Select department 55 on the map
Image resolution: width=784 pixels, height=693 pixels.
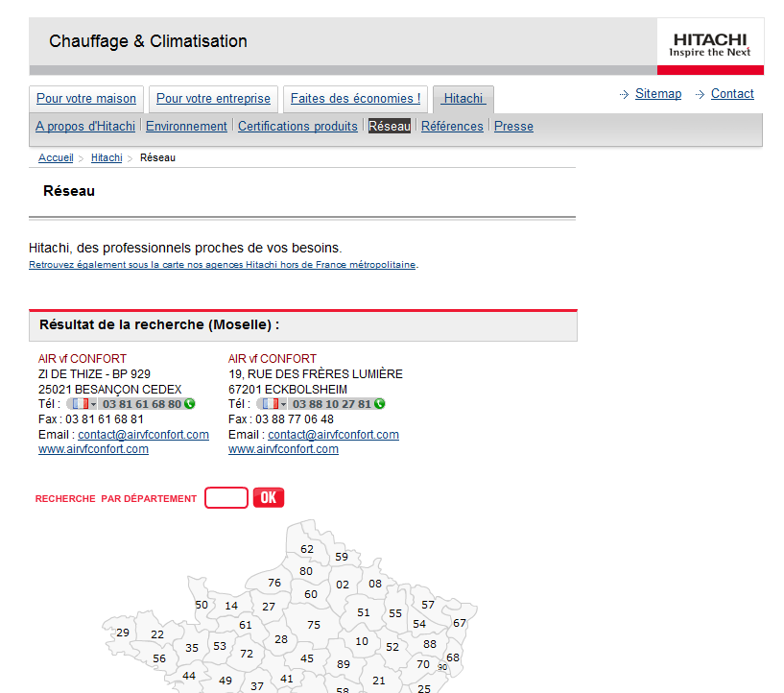(x=395, y=613)
